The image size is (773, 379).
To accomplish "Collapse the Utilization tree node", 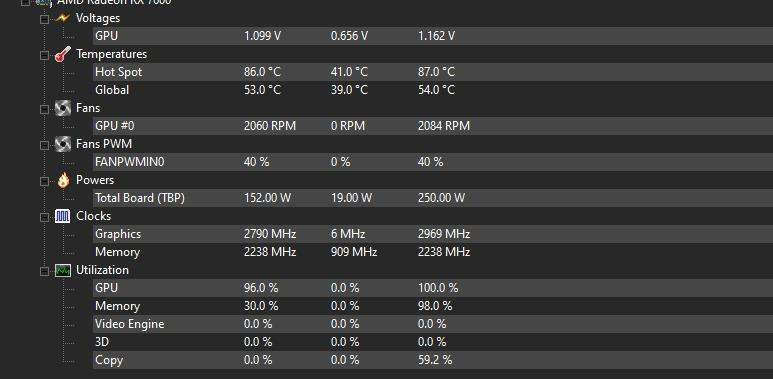I will (x=44, y=271).
